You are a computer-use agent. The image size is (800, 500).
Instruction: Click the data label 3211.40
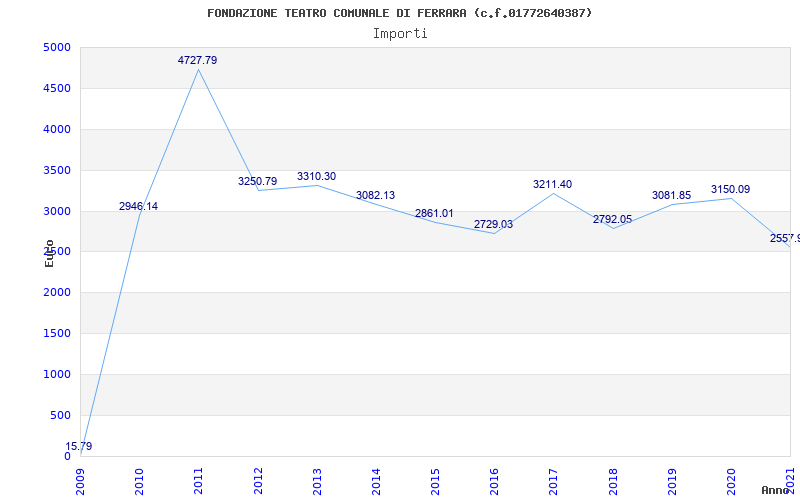pyautogui.click(x=553, y=185)
